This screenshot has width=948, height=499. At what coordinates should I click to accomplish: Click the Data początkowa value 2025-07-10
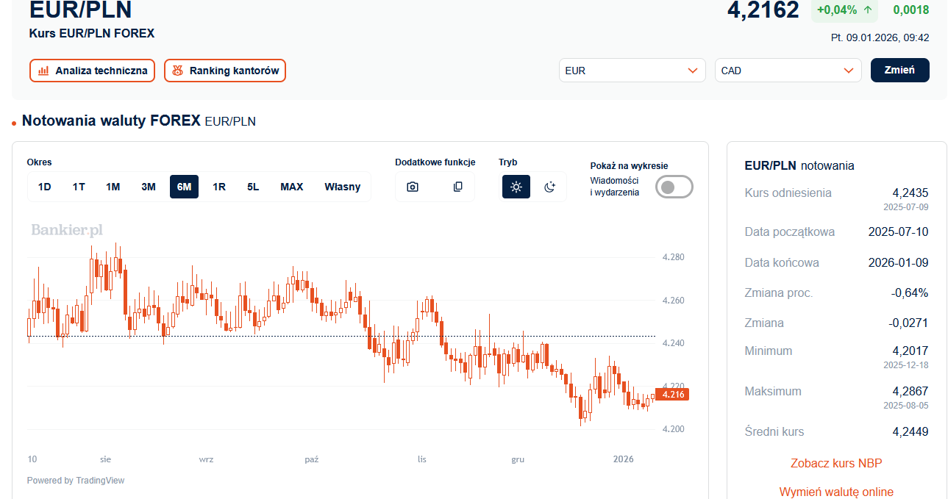tap(898, 232)
